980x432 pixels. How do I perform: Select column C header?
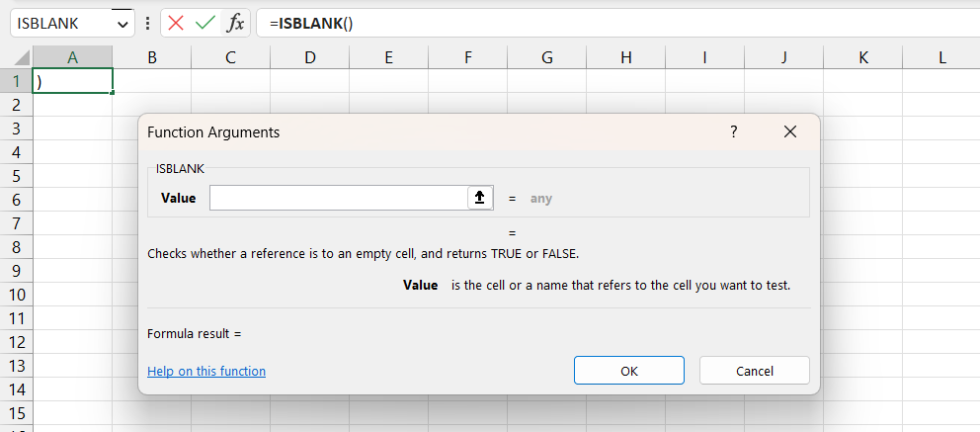pos(230,57)
